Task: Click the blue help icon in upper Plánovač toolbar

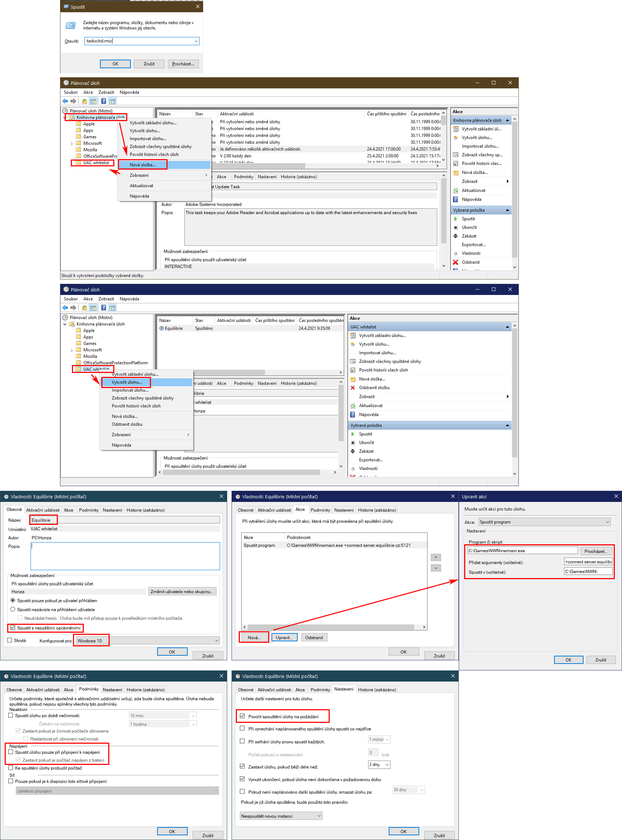Action: click(104, 101)
